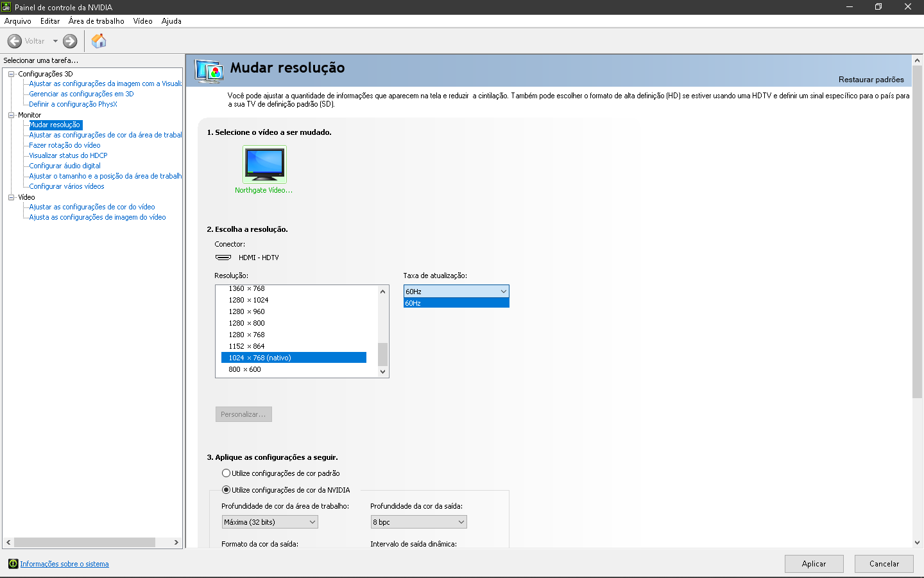Open Gerenciar as configurações em 3D
Viewport: 924px width, 578px height.
pos(81,94)
